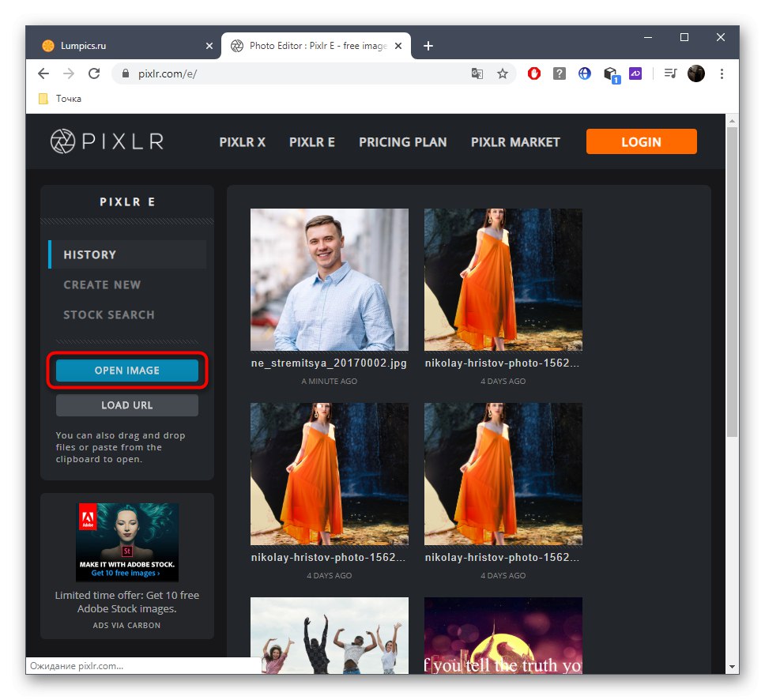
Task: Click the ADS VIA CARBON link
Action: [126, 625]
